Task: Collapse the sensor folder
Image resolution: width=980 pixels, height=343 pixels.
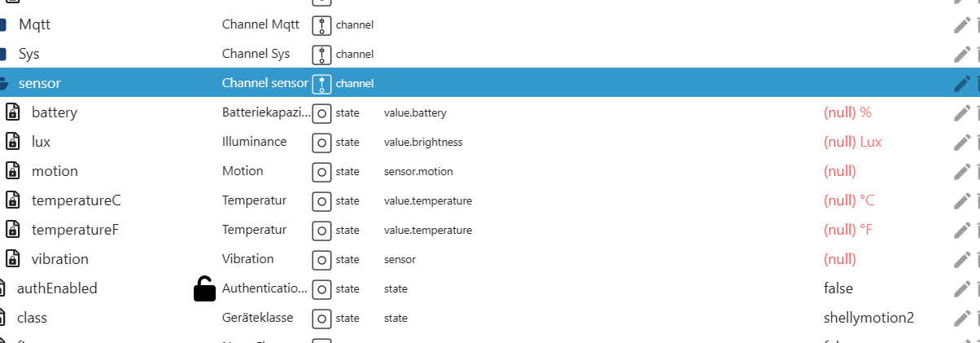Action: pos(3,83)
